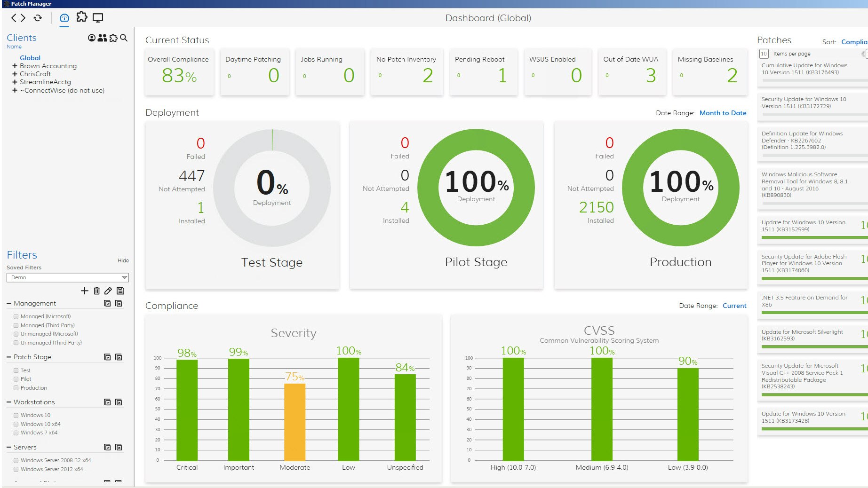Viewport: 868px width, 488px height.
Task: Select the StreamlineAcctg client entry
Action: coord(45,82)
